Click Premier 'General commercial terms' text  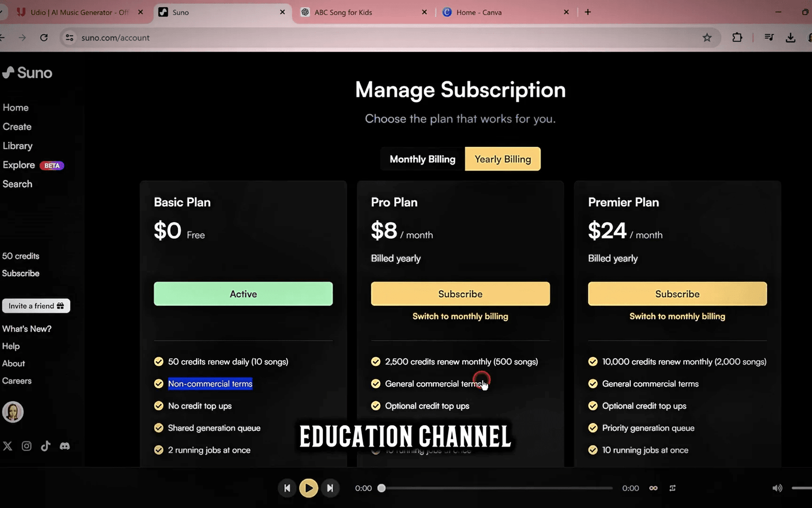tap(650, 384)
